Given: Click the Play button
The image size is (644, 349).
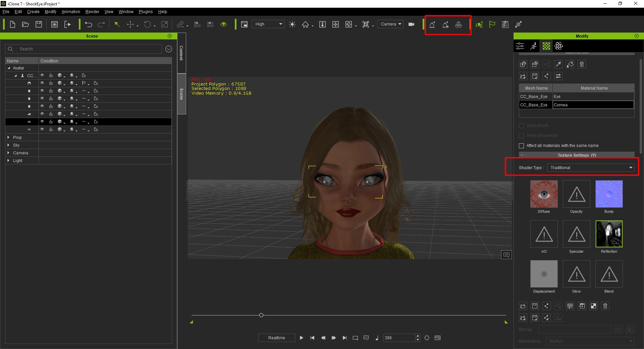Looking at the screenshot, I should click(301, 338).
